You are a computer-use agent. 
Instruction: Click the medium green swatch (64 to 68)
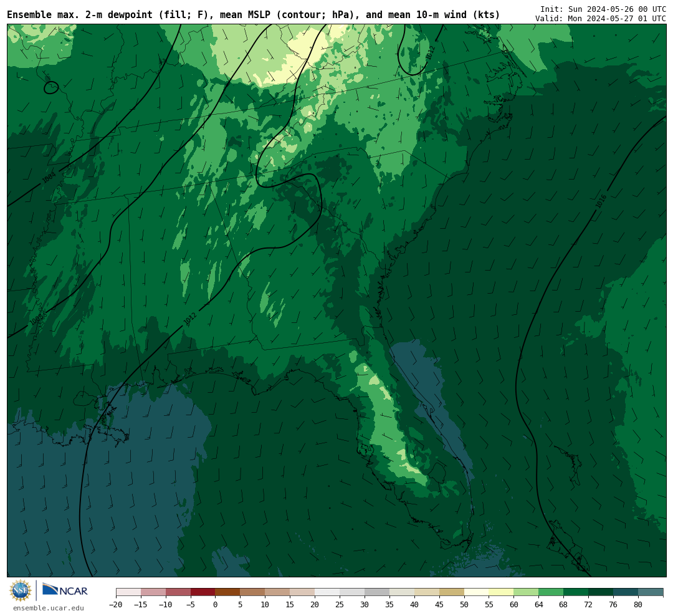tap(551, 592)
